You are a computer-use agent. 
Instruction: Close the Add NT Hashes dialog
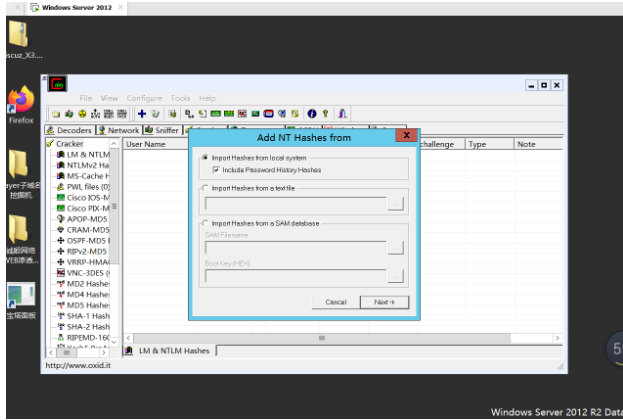click(406, 135)
